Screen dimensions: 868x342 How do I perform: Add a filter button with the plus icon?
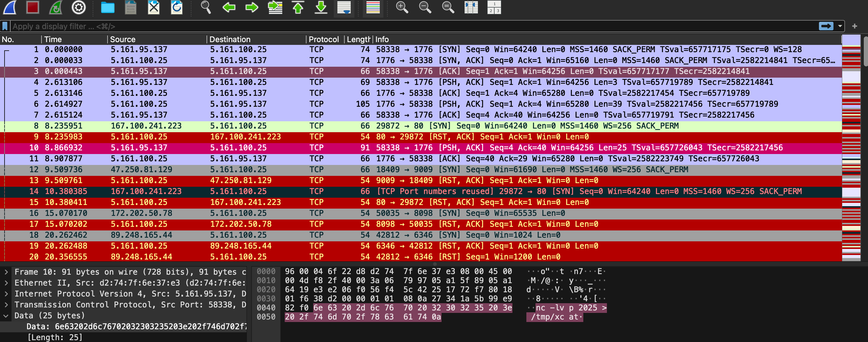coord(854,26)
